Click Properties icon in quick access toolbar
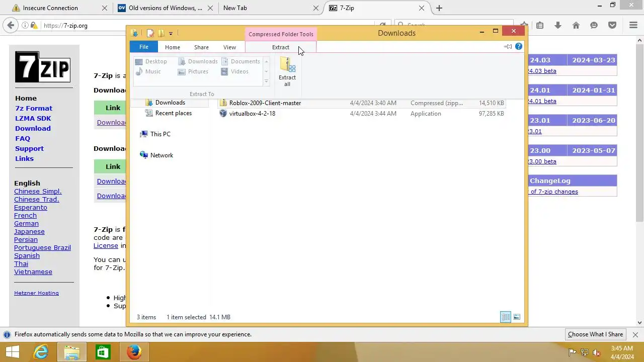The image size is (644, 362). pyautogui.click(x=150, y=33)
